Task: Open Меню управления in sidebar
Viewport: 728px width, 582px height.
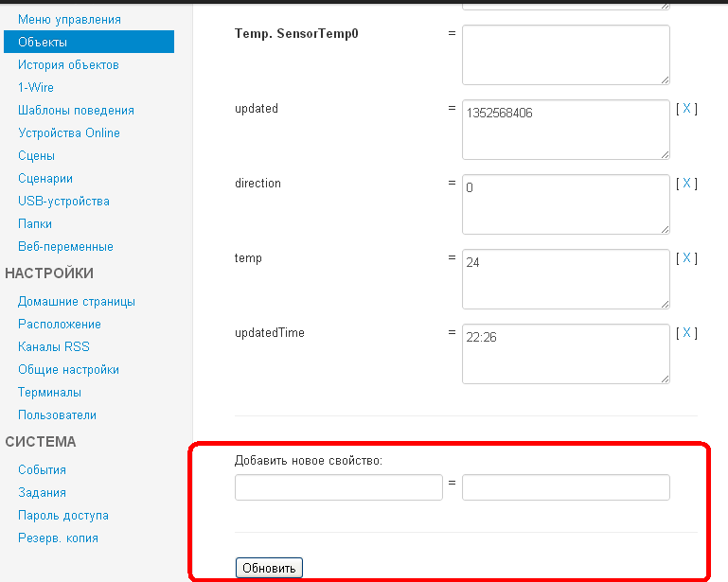Action: point(69,19)
